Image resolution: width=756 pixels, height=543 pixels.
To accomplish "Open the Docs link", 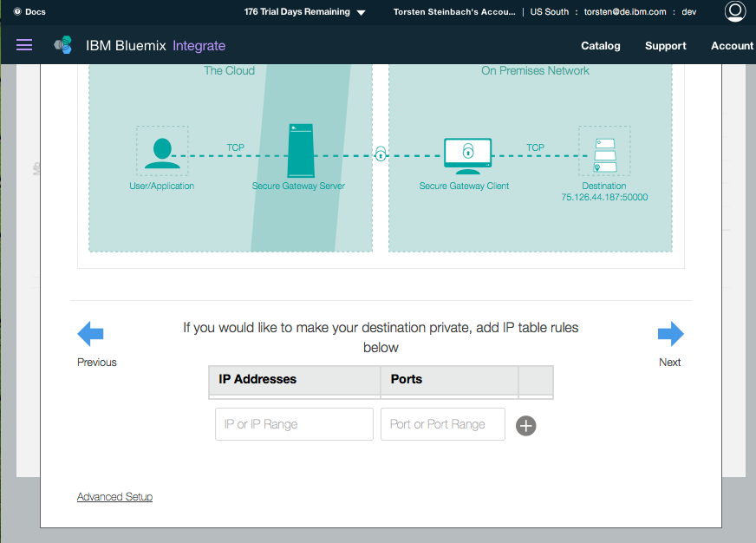I will [x=36, y=11].
